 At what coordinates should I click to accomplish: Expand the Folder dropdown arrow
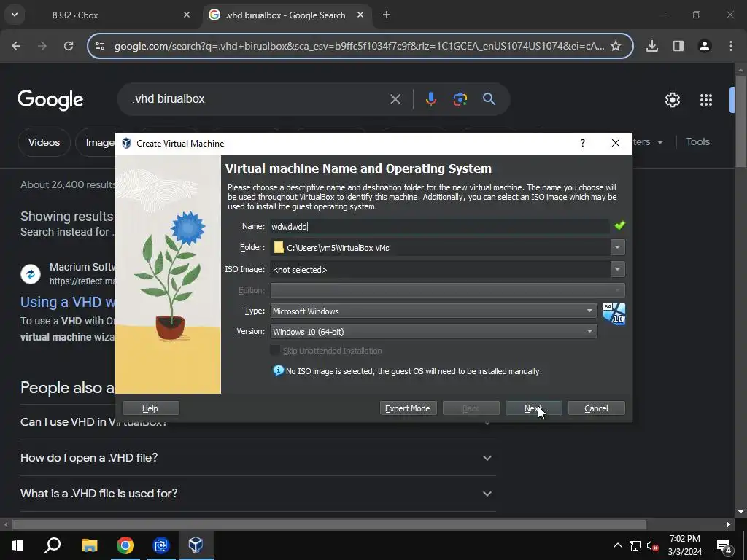pyautogui.click(x=617, y=247)
